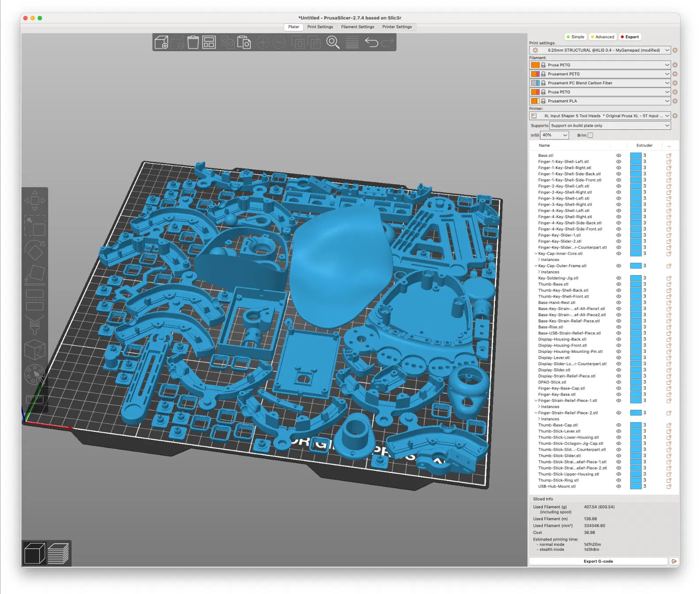
Task: Open variable layer height editing tool
Action: point(352,42)
